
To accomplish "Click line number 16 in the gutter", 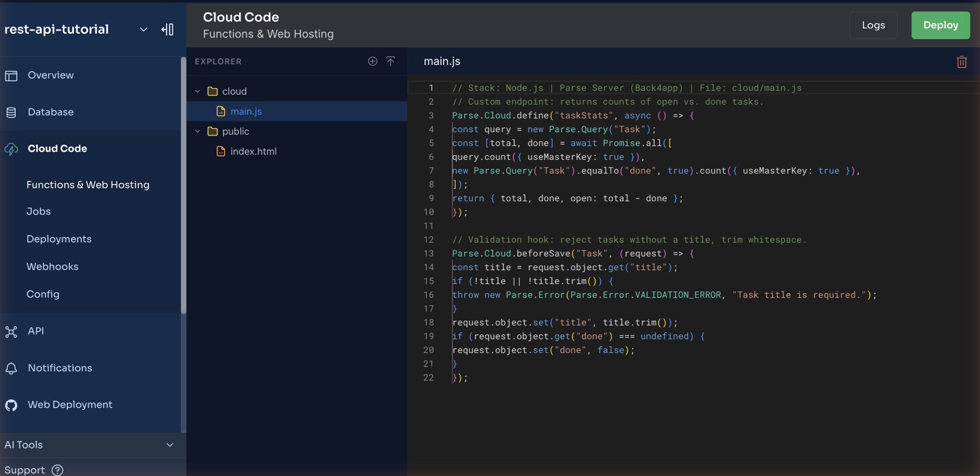I will [x=429, y=295].
